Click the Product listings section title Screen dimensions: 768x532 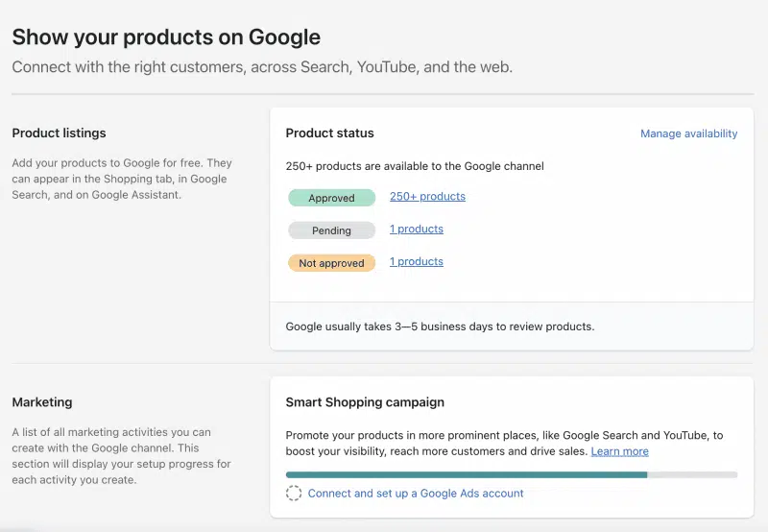[x=59, y=133]
